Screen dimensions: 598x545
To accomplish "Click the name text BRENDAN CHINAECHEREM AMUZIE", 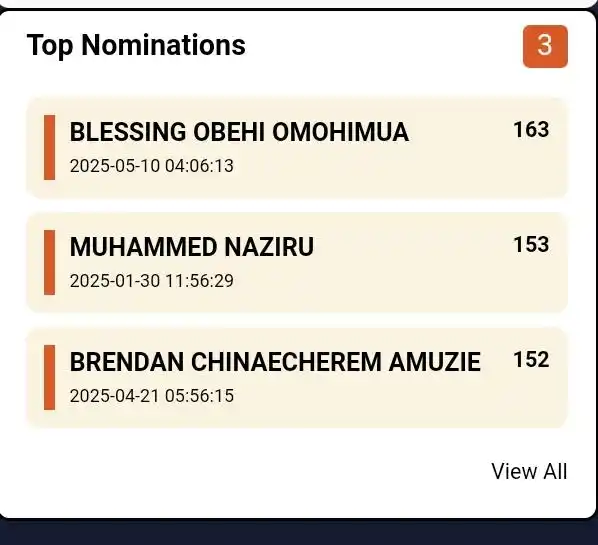I will [x=275, y=362].
